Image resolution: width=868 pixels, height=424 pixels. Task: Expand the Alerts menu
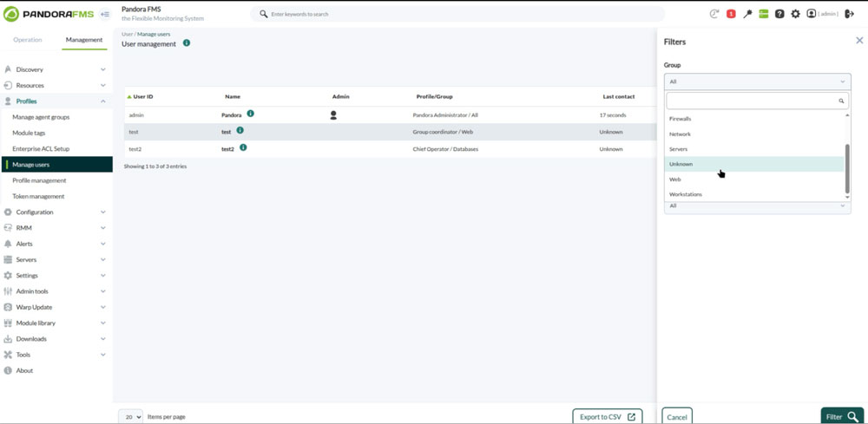pos(56,244)
